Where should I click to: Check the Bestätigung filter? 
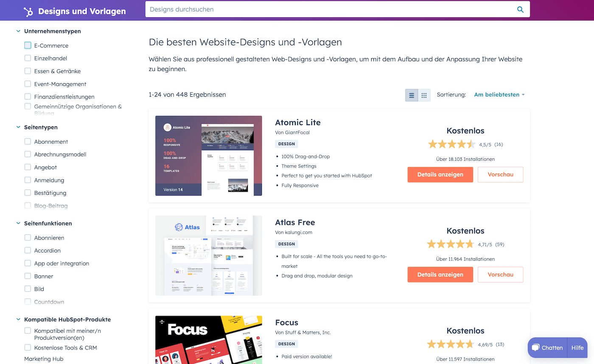[28, 193]
